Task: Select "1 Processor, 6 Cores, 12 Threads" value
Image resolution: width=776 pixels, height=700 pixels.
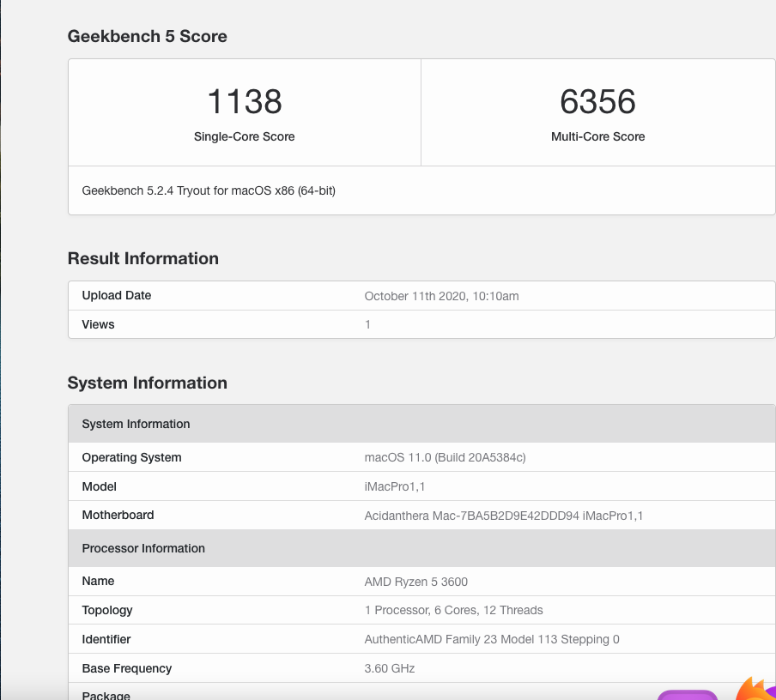Action: click(453, 611)
